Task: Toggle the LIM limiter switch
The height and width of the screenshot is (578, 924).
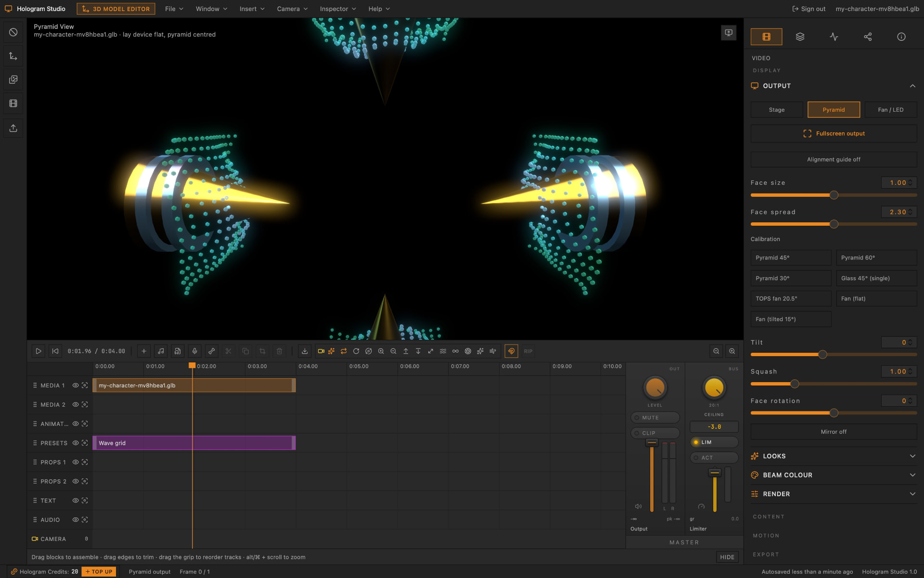Action: click(x=714, y=442)
